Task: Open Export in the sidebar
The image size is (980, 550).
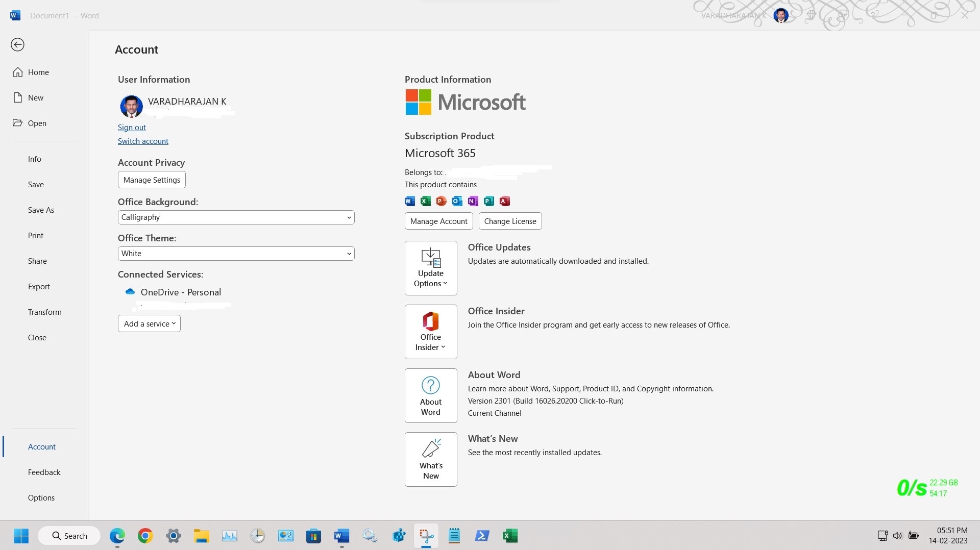Action: click(39, 287)
